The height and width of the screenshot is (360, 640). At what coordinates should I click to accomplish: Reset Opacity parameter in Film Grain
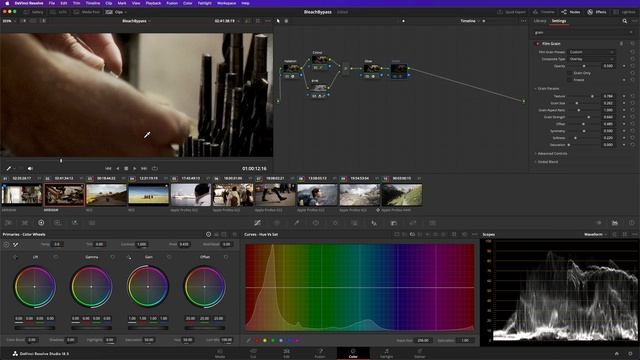coord(632,66)
